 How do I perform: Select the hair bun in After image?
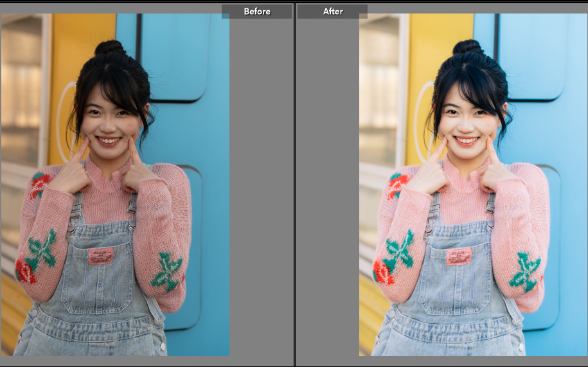[468, 48]
